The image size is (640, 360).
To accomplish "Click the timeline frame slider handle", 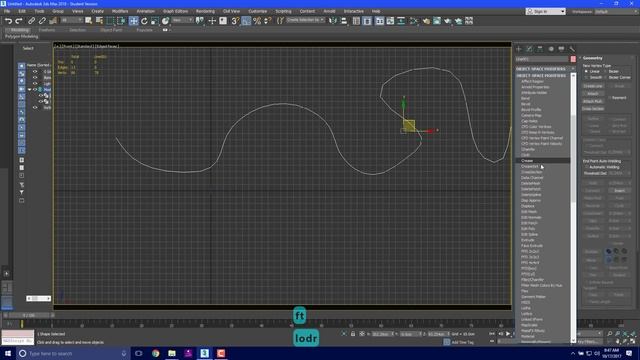I will click(x=29, y=315).
